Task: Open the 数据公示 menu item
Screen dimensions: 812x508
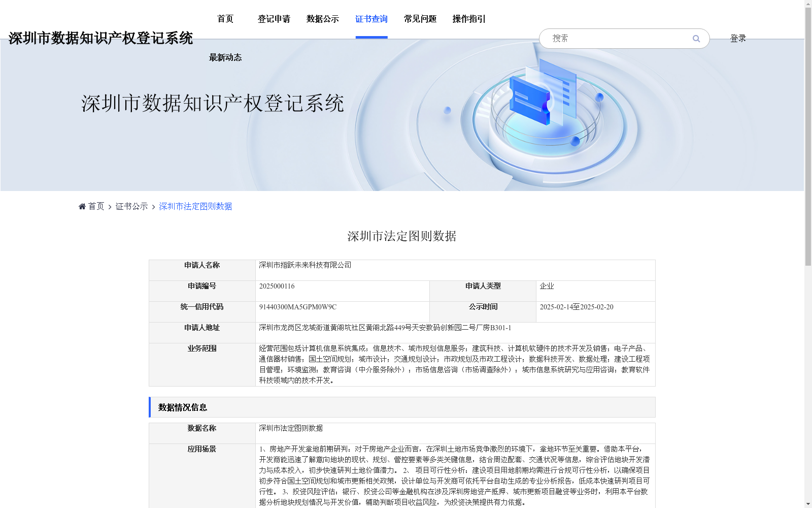Action: [323, 19]
